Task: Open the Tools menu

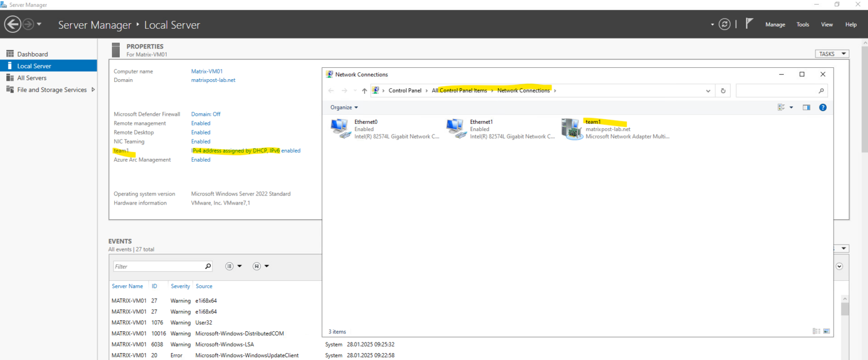Action: click(x=802, y=24)
